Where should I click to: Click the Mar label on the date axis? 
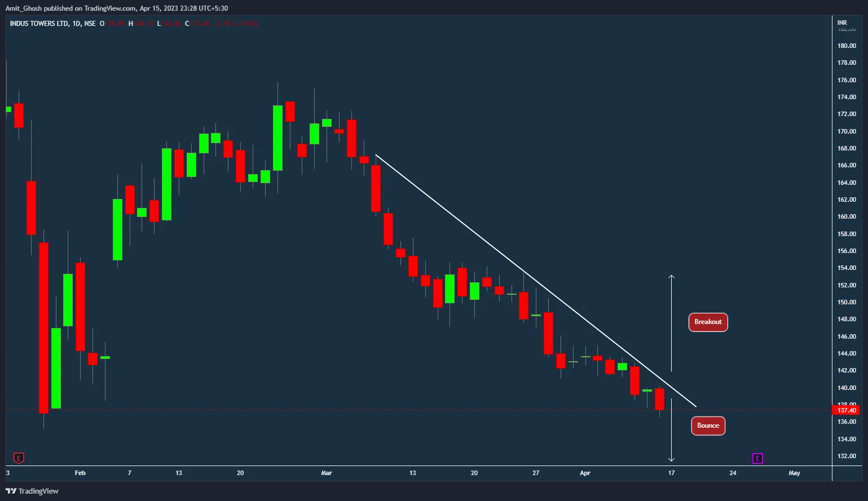click(326, 473)
